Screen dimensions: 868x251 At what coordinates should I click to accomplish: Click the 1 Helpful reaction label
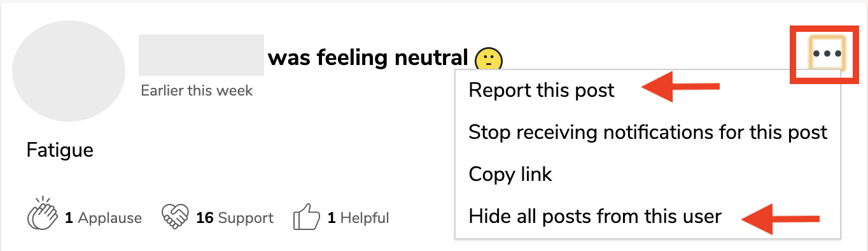(x=358, y=218)
